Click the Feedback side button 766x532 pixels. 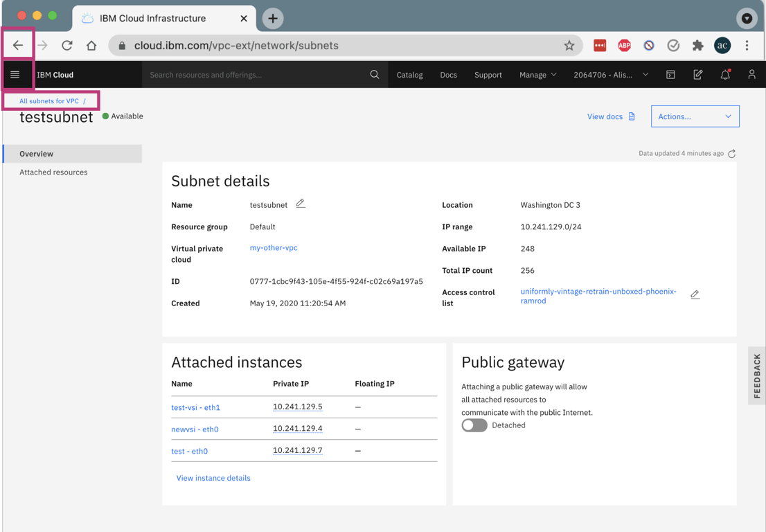click(x=757, y=376)
